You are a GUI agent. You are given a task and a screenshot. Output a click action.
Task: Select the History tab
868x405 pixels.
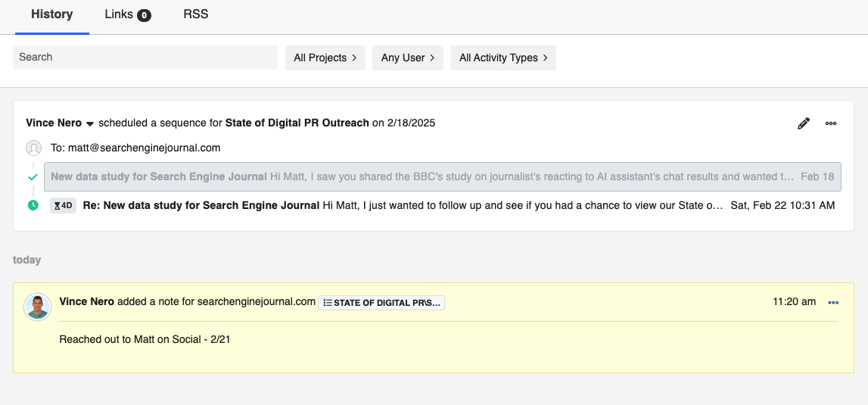click(x=51, y=14)
